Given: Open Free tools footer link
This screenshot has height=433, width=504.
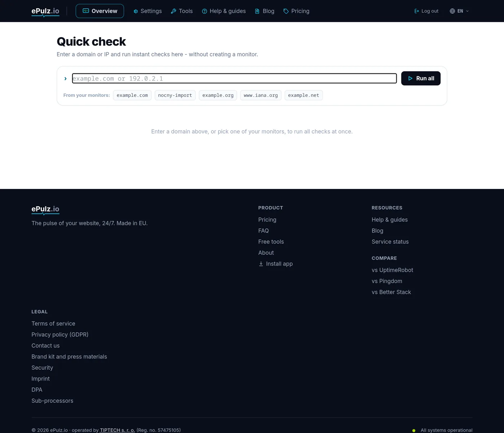Looking at the screenshot, I should (x=271, y=242).
